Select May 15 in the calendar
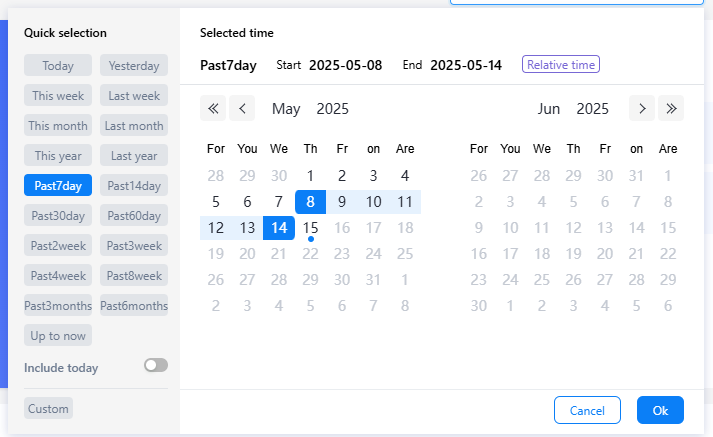Screen dimensions: 713x437 [311, 228]
